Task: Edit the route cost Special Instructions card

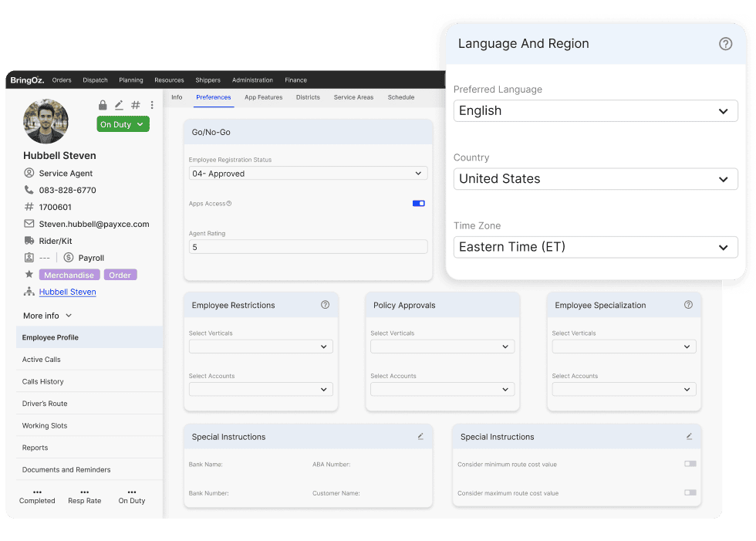Action: click(x=689, y=436)
